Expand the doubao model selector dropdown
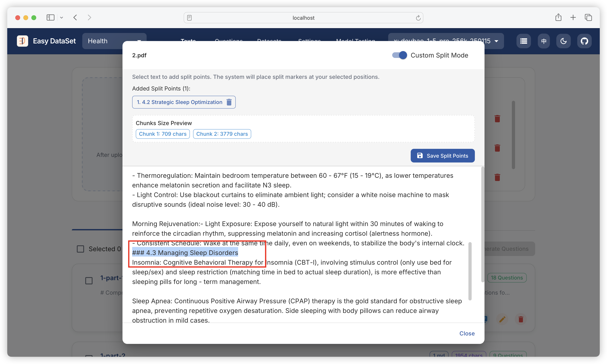Image resolution: width=607 pixels, height=364 pixels. tap(496, 41)
